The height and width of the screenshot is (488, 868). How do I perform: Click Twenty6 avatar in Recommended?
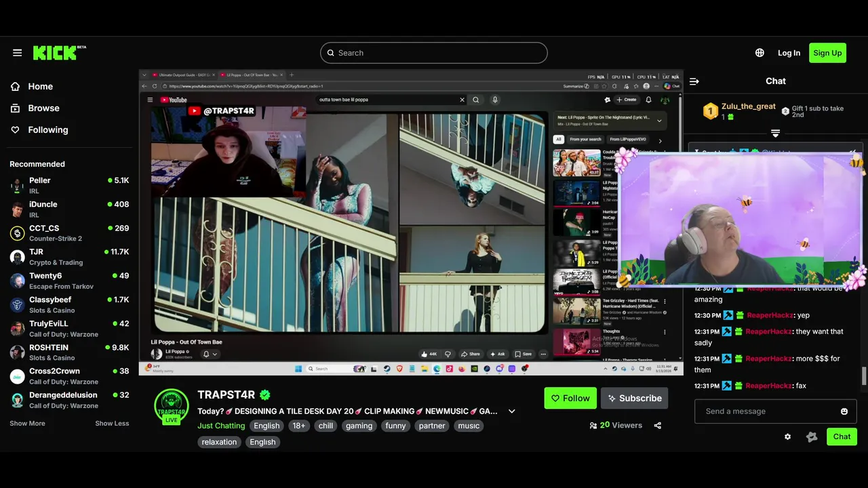(17, 281)
